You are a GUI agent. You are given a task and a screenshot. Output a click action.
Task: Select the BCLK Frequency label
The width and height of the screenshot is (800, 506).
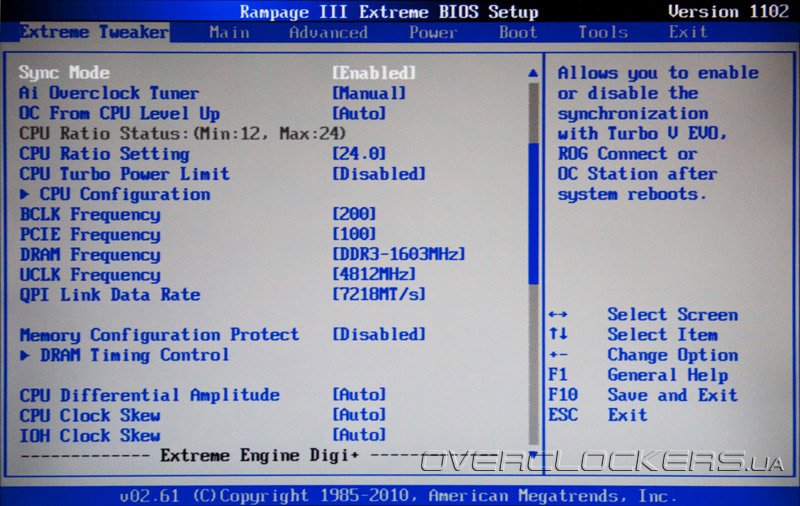tap(90, 215)
